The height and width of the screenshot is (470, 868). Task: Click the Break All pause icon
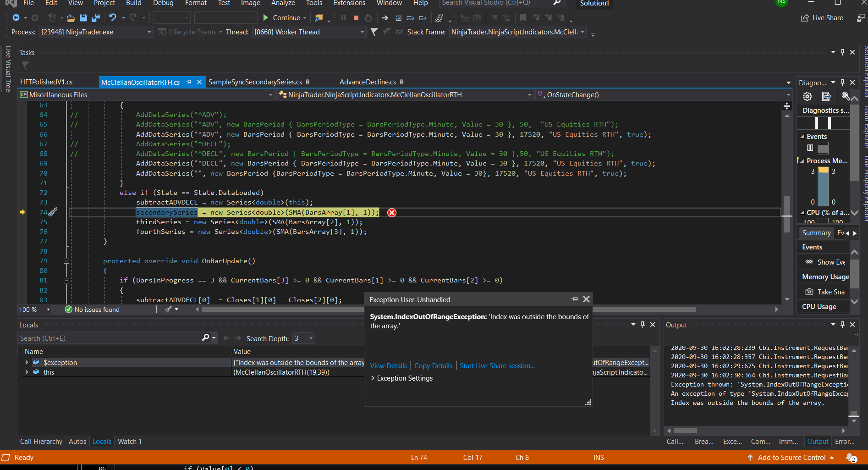coord(344,18)
